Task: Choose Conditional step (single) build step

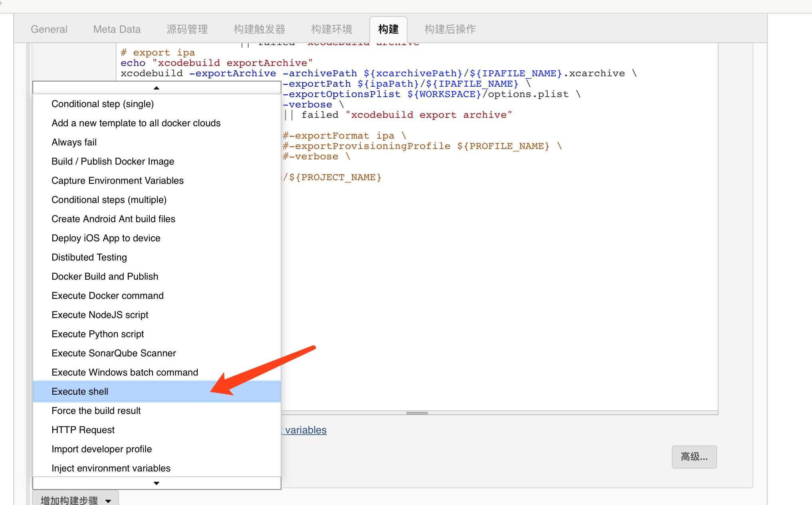Action: pyautogui.click(x=157, y=104)
